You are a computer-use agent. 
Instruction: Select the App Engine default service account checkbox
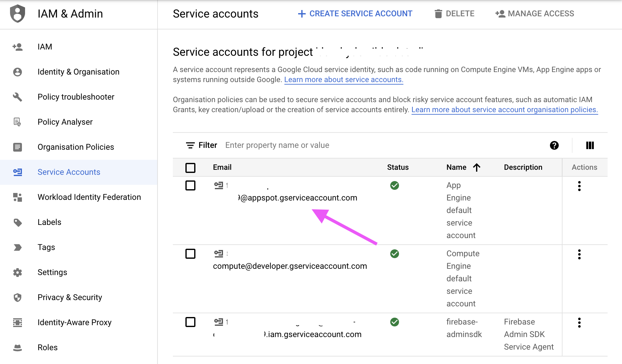click(190, 185)
